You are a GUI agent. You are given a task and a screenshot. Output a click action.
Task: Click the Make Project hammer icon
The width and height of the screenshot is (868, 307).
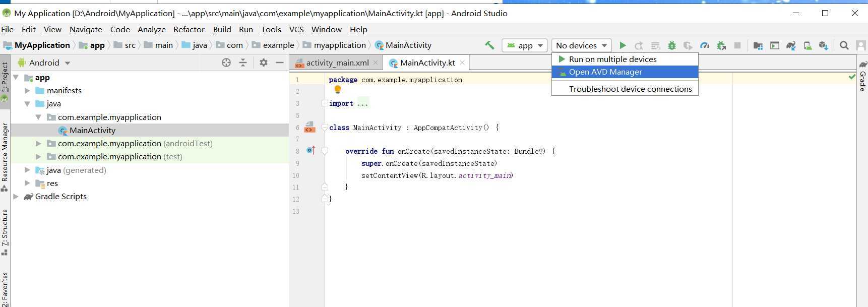coord(489,45)
